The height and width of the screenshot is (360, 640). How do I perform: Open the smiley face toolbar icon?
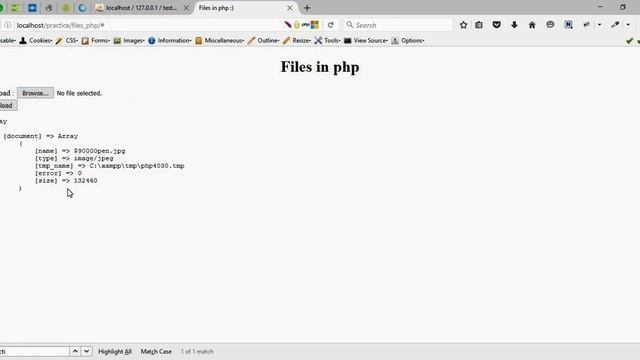coord(550,25)
